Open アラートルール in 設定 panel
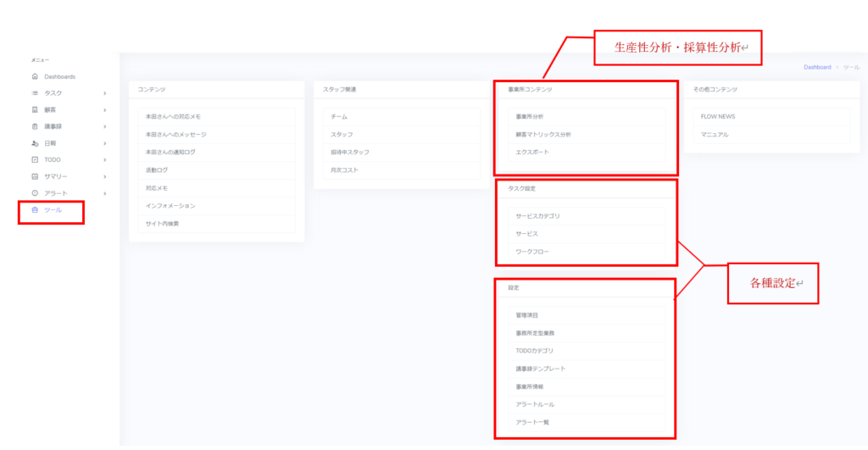The height and width of the screenshot is (450, 868). (x=535, y=404)
